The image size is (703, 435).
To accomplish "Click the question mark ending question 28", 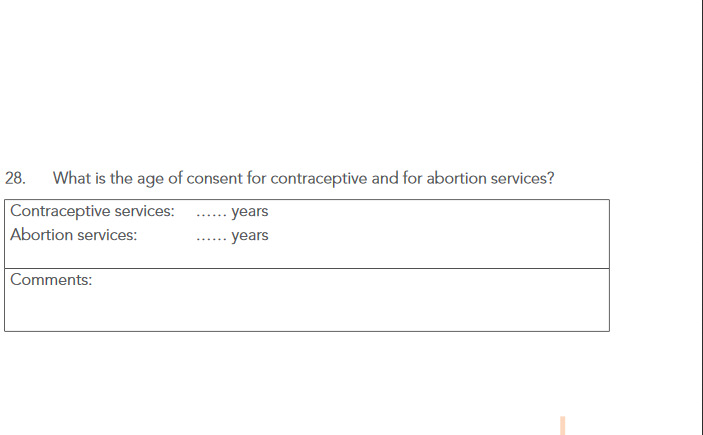I will [x=551, y=179].
